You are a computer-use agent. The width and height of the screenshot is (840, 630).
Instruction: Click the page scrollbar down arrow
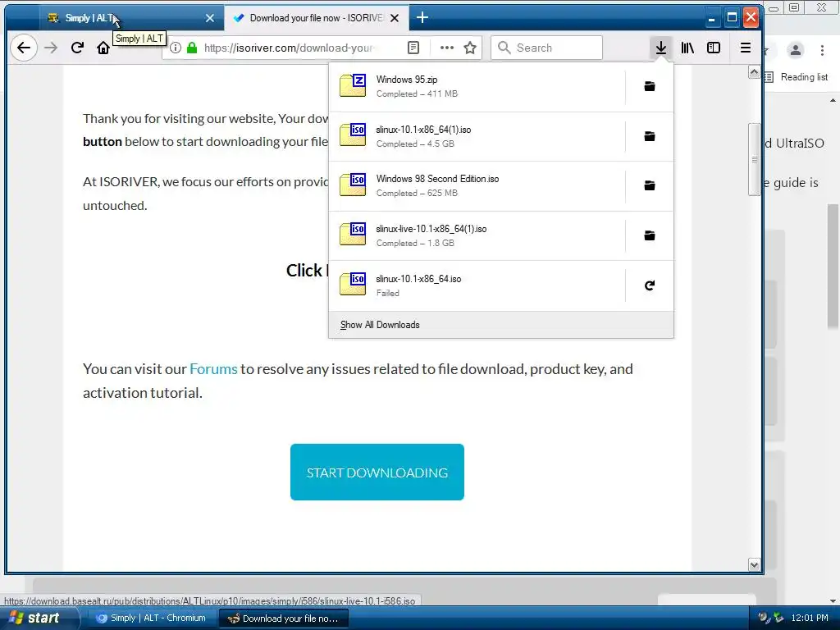click(x=754, y=564)
